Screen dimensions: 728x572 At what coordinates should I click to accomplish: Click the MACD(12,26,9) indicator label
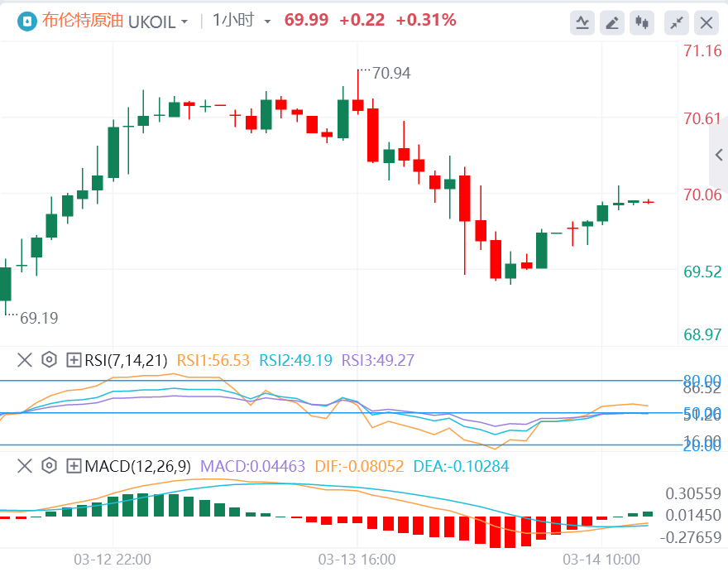pyautogui.click(x=138, y=465)
